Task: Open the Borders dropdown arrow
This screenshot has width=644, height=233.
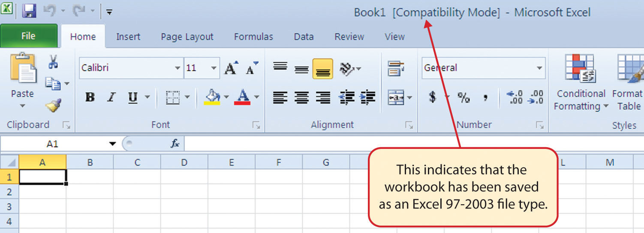Action: (x=187, y=97)
